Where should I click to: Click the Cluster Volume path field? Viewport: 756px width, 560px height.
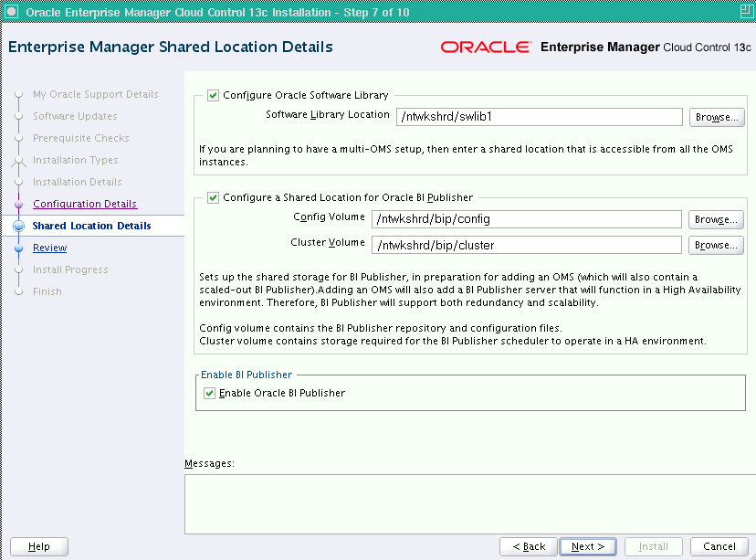527,245
